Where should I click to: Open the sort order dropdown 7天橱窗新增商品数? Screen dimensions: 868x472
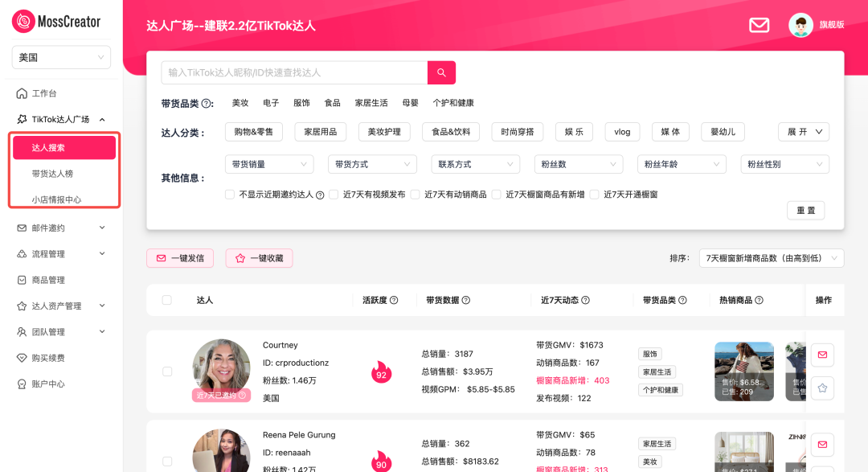click(771, 258)
